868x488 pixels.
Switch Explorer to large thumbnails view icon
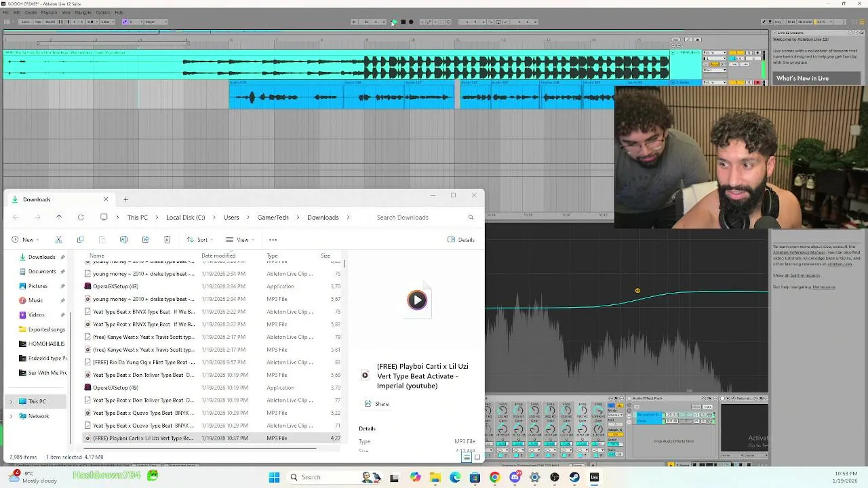click(x=477, y=457)
